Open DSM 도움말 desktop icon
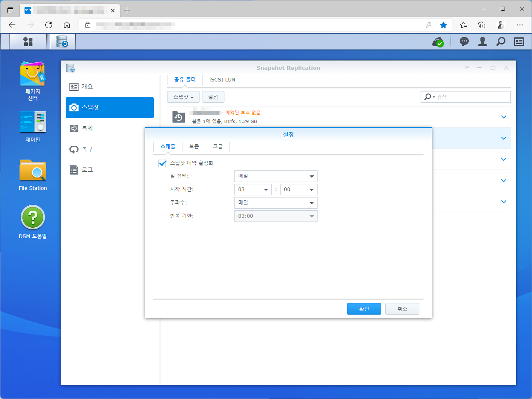 tap(33, 222)
